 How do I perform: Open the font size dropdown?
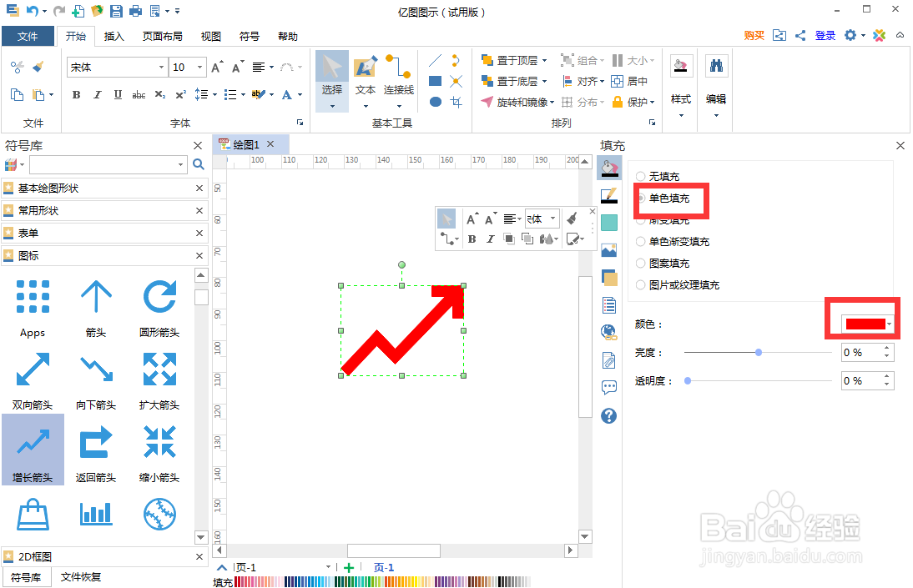pyautogui.click(x=198, y=66)
